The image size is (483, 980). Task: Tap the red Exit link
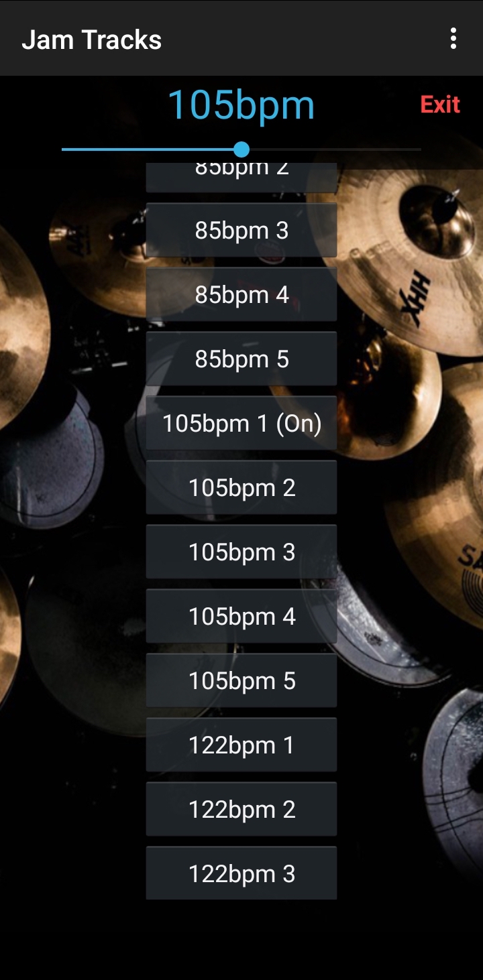point(440,105)
